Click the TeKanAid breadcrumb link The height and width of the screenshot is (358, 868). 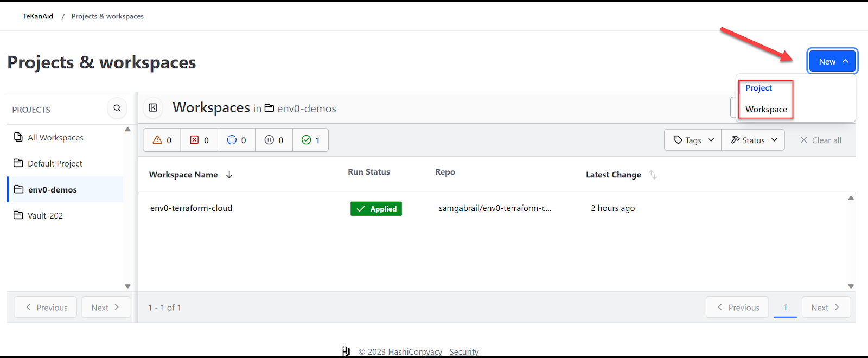[38, 16]
